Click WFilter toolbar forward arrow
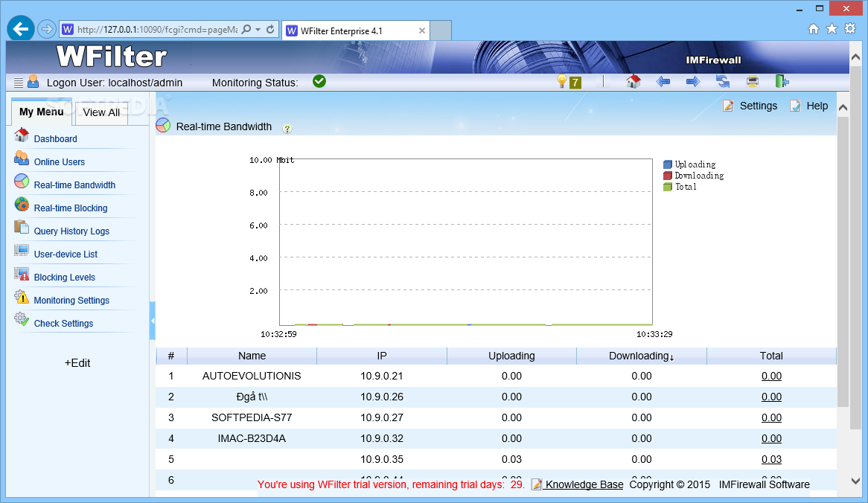 (692, 82)
